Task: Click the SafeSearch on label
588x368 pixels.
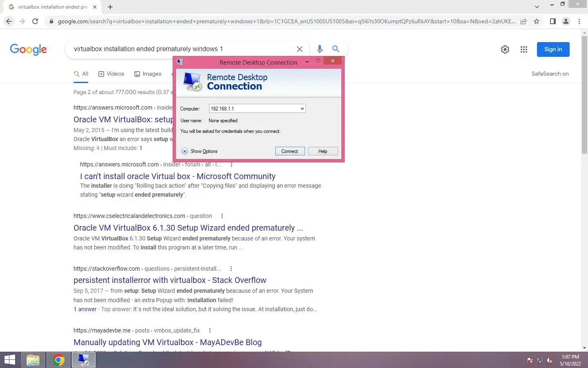Action: (550, 74)
